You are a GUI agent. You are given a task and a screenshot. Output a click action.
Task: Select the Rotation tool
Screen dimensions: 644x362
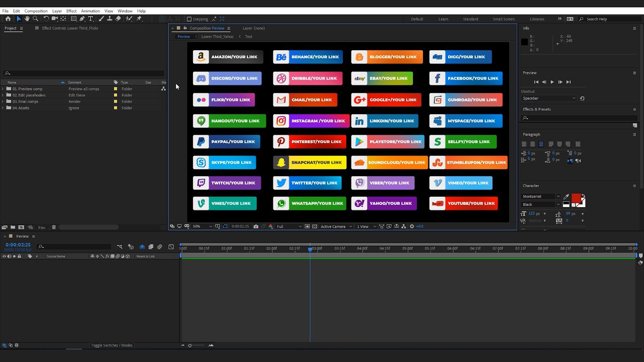tap(46, 19)
